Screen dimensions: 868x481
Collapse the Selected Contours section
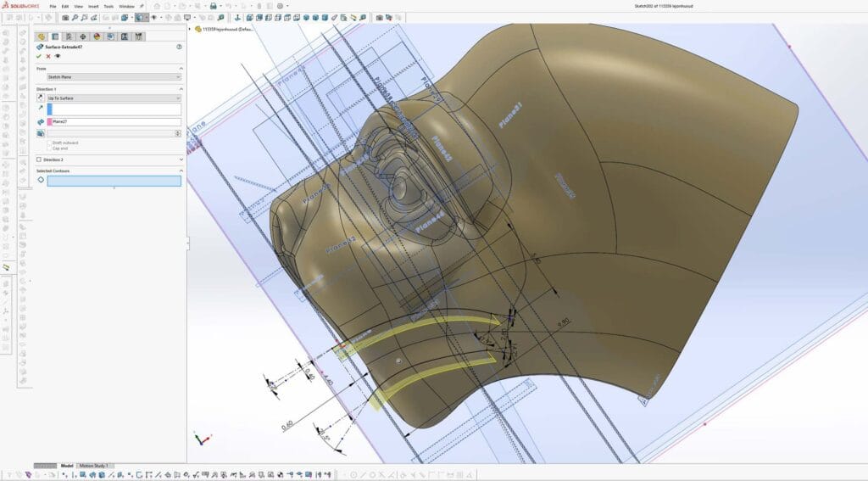coord(181,171)
